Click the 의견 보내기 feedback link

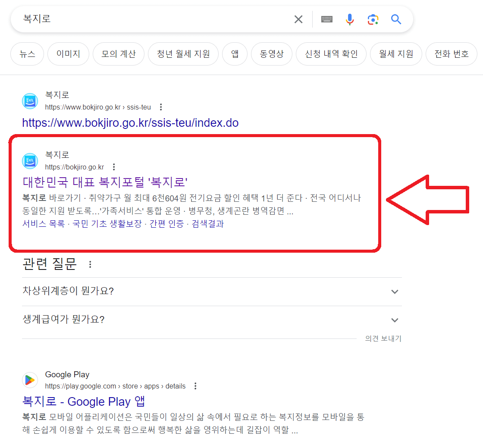click(x=383, y=338)
